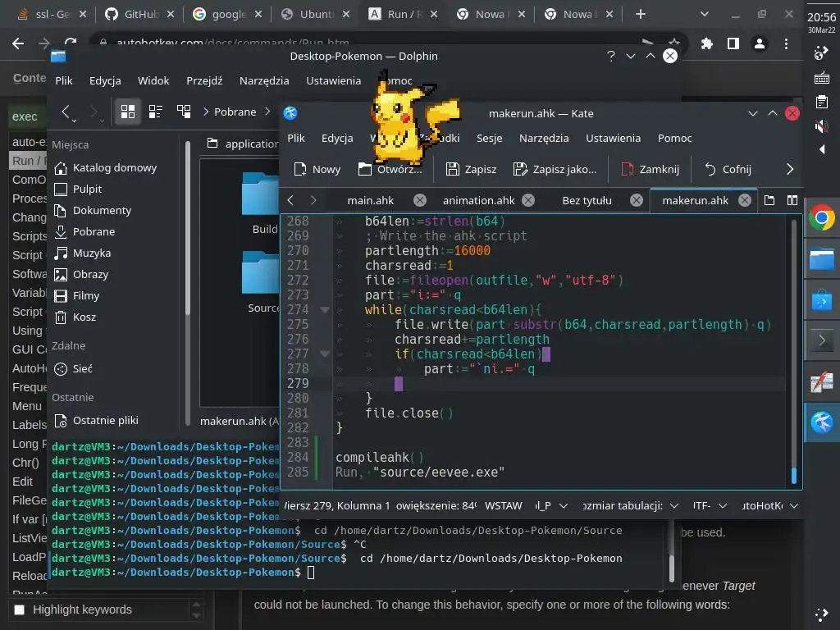Go to previous tab arrow in Kate

[x=290, y=200]
